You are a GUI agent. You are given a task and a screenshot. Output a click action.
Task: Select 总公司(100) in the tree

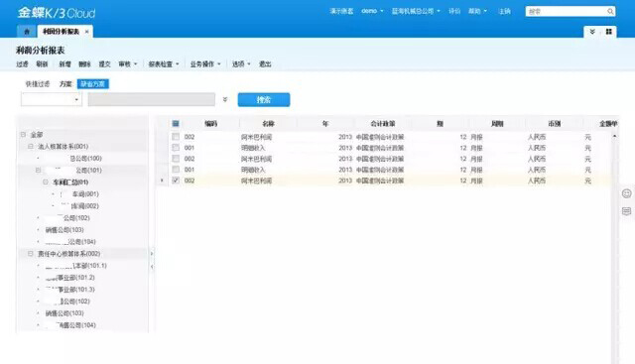[85, 159]
